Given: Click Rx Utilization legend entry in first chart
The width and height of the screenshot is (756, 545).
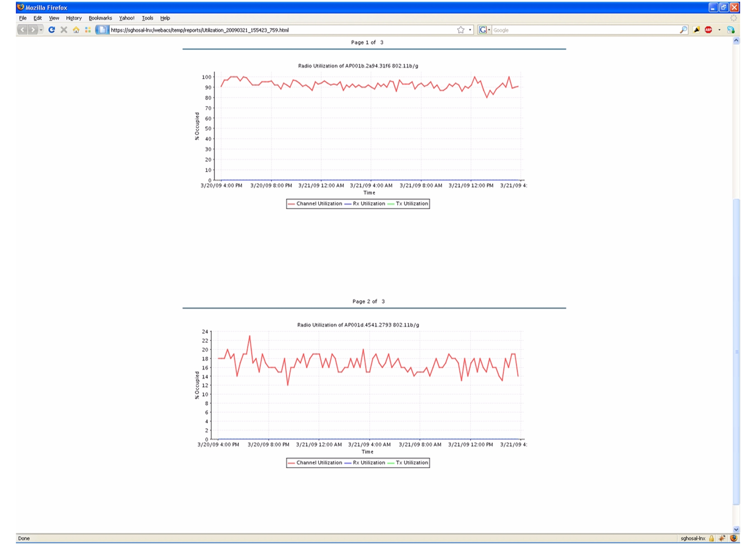Looking at the screenshot, I should tap(365, 204).
